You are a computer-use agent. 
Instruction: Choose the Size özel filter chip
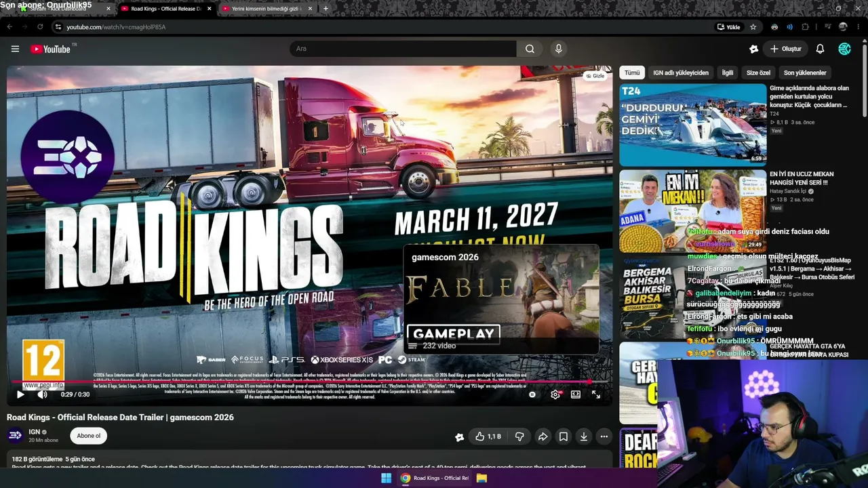coord(758,73)
